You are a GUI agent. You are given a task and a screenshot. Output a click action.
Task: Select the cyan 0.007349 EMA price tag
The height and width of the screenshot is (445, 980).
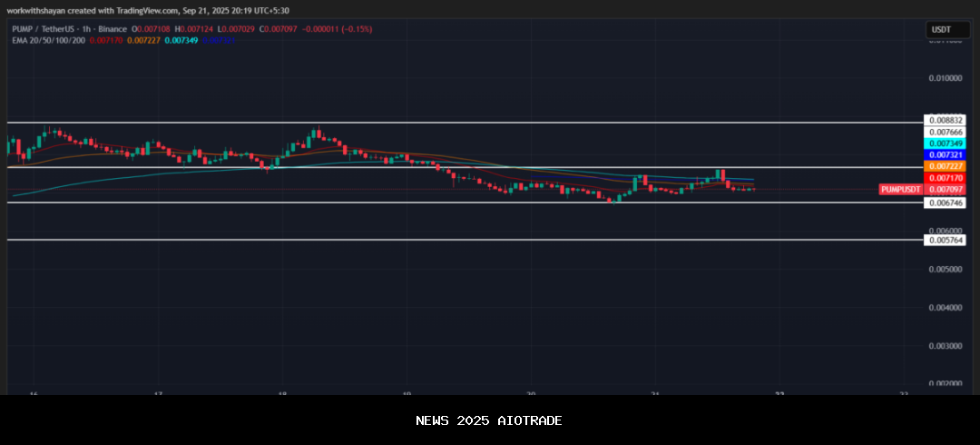click(946, 143)
